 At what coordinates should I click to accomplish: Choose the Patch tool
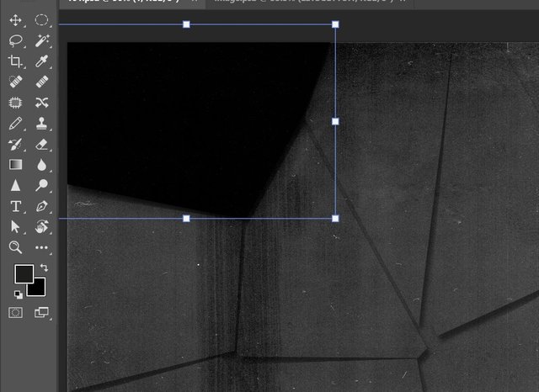pyautogui.click(x=15, y=103)
